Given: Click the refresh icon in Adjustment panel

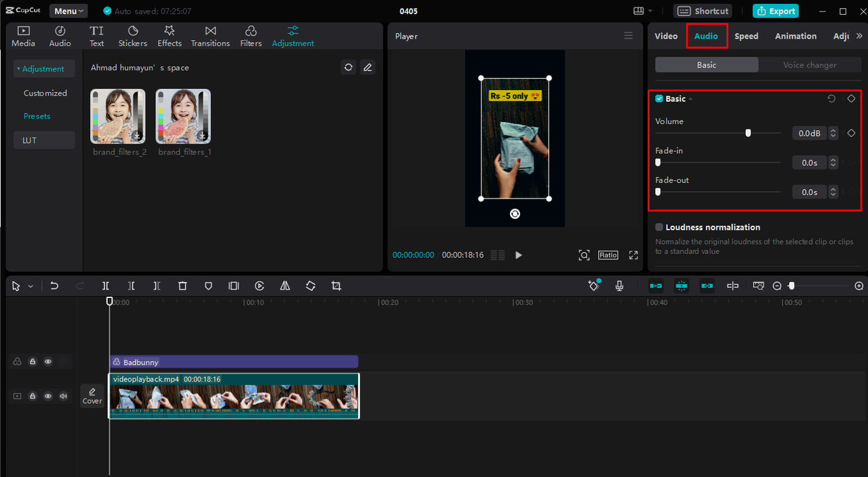Looking at the screenshot, I should [x=349, y=67].
